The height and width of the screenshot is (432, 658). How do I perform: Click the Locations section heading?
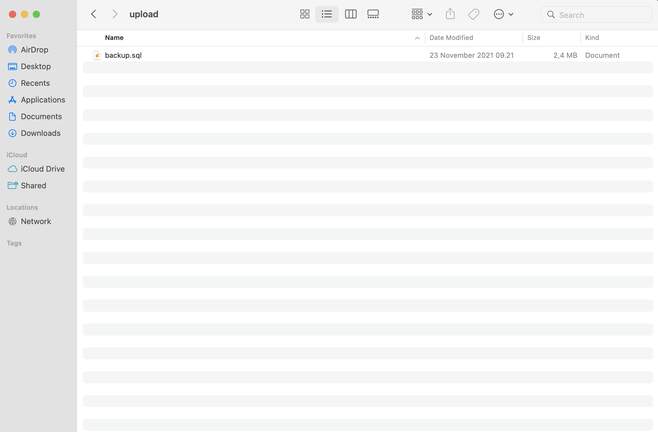(x=22, y=207)
